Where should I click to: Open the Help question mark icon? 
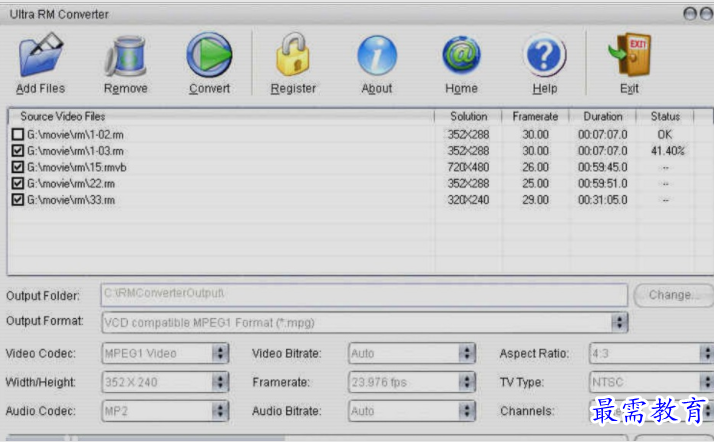click(545, 56)
